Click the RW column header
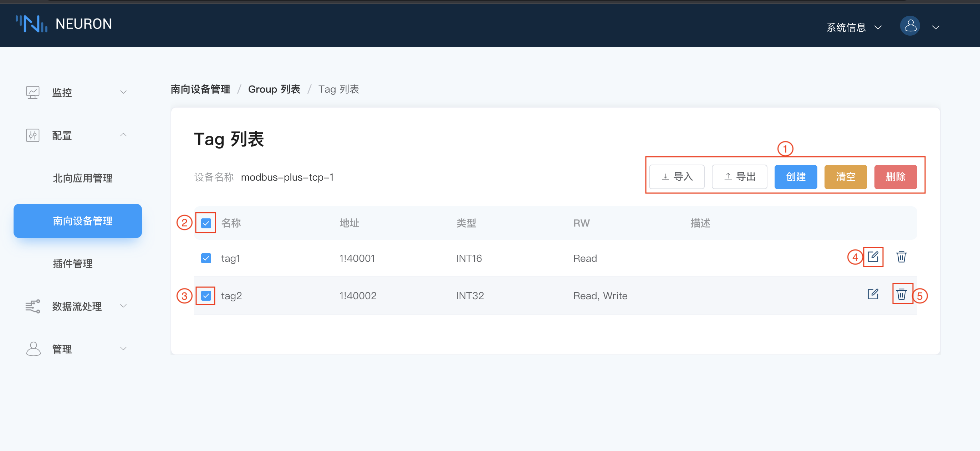Screen dimensions: 980x451 click(581, 223)
